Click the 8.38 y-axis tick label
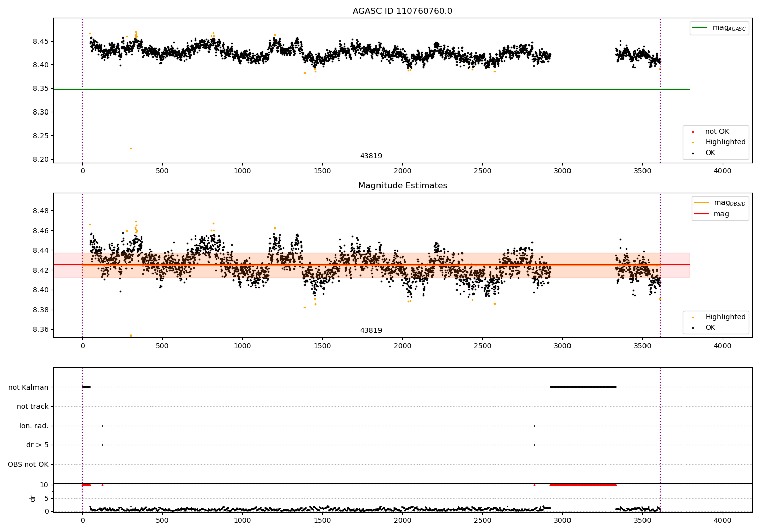This screenshot has height=532, width=760. coord(41,310)
